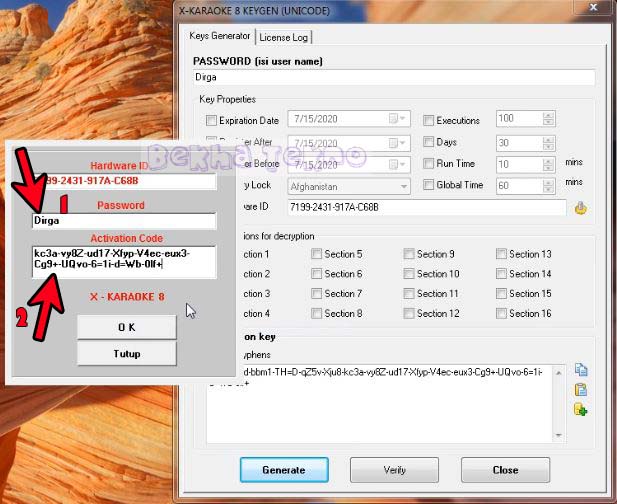Viewport: 617px width, 504px height.
Task: Check Section 11 for decryption
Action: [x=409, y=294]
